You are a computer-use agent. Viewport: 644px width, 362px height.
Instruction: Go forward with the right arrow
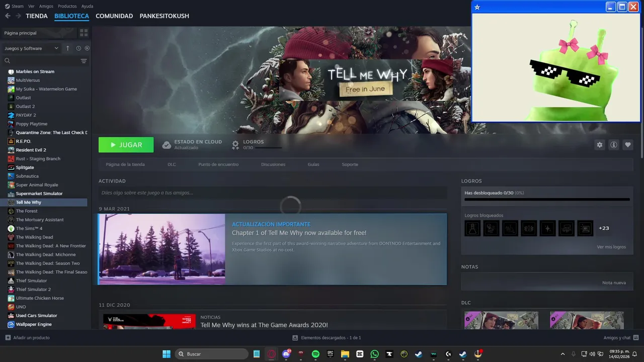pyautogui.click(x=18, y=16)
